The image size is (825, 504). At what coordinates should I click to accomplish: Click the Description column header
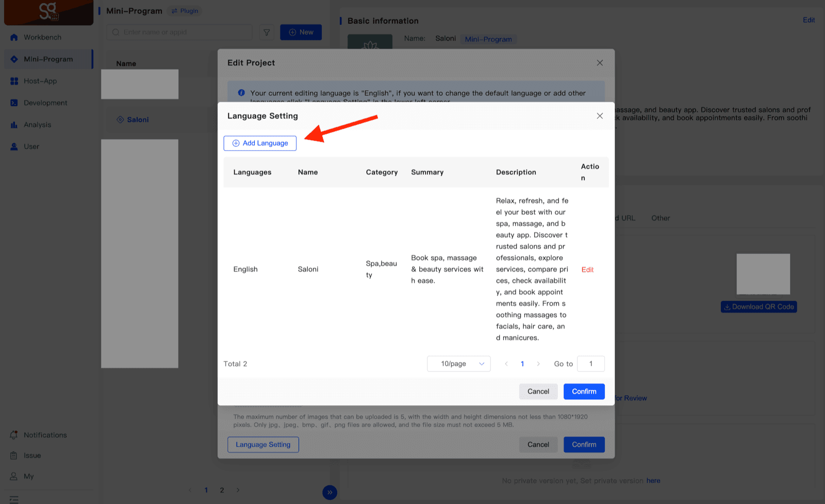[x=516, y=173]
